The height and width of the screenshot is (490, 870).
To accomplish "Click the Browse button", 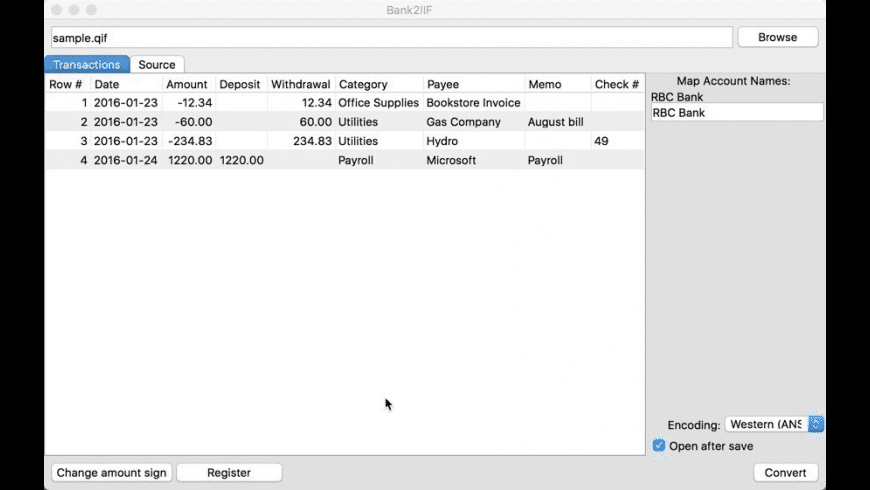I will [x=777, y=37].
